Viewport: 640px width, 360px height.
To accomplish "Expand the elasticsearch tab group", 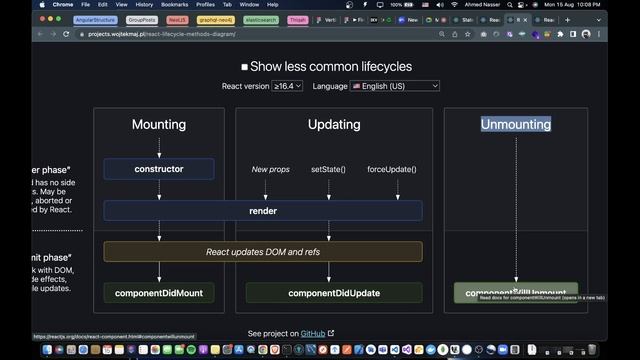I will [261, 20].
